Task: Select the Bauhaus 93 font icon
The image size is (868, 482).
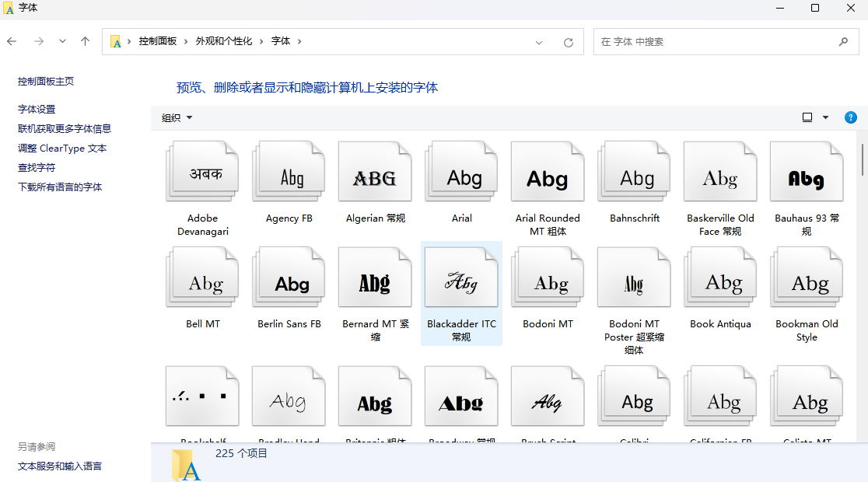Action: (807, 172)
